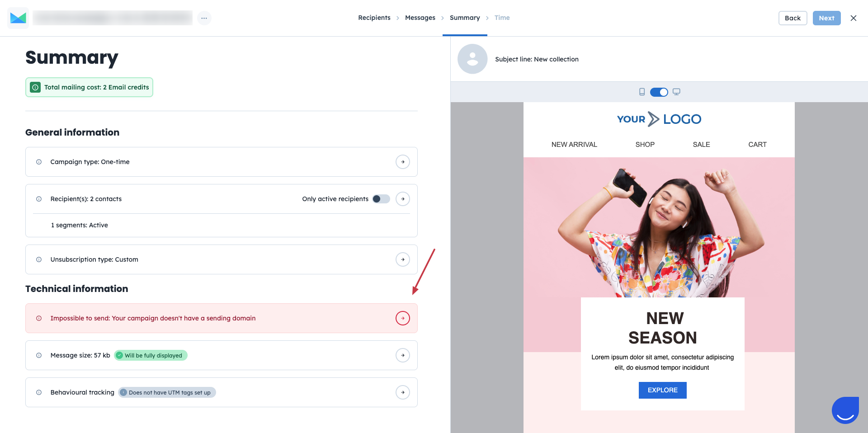The image size is (868, 433).
Task: Click the EXPLORE button in preview
Action: pyautogui.click(x=662, y=390)
